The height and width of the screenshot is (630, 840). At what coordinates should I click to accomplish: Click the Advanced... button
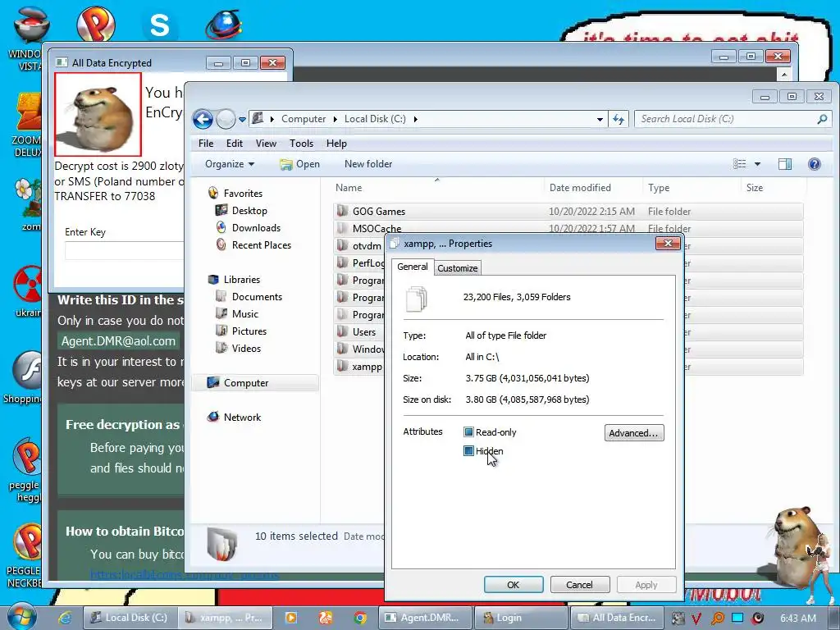click(x=634, y=433)
